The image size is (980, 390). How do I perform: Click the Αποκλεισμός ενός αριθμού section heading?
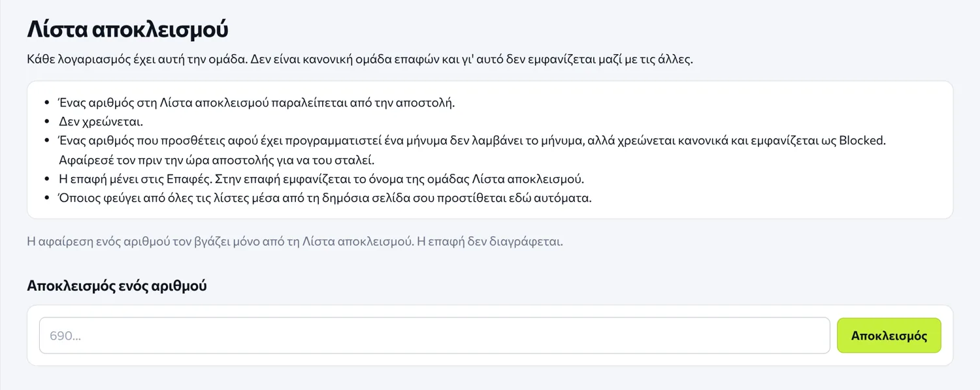(117, 285)
